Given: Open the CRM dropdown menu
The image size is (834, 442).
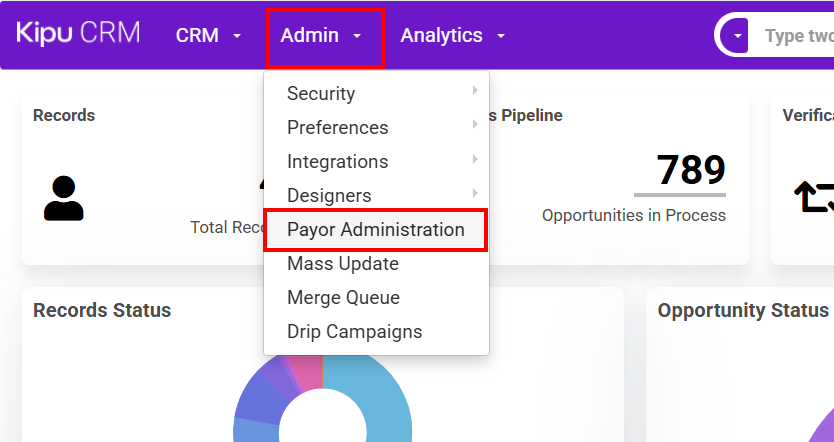Looking at the screenshot, I should click(x=208, y=36).
